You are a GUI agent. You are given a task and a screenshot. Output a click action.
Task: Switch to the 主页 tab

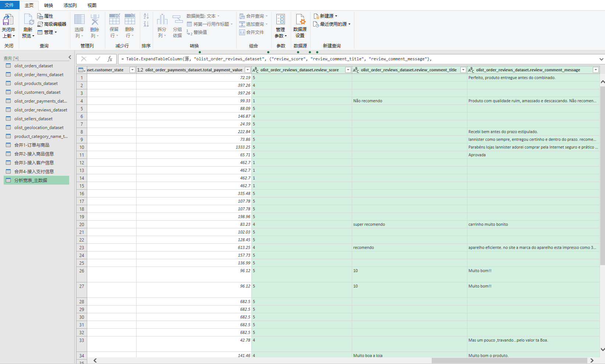pos(29,5)
